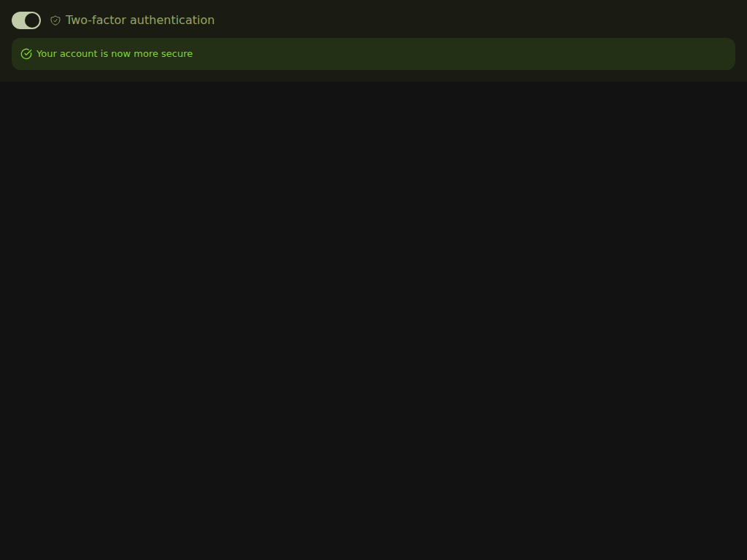This screenshot has width=747, height=560.
Task: Click 'Your account is now more secure' message
Action: click(x=115, y=54)
